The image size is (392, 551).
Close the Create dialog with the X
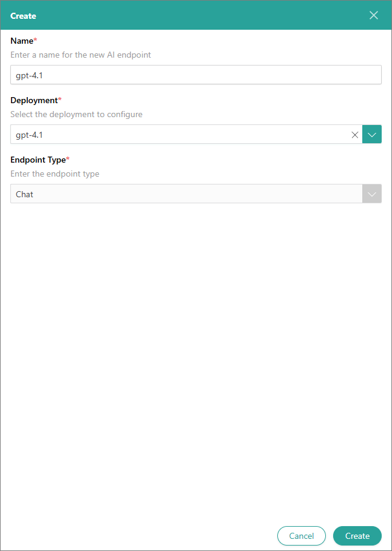(x=374, y=15)
